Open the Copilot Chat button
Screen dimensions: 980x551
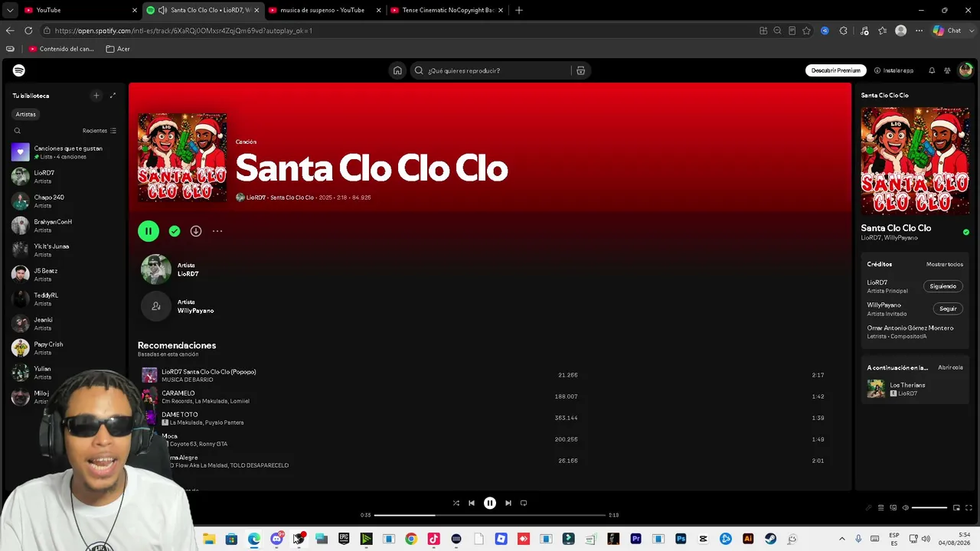947,31
